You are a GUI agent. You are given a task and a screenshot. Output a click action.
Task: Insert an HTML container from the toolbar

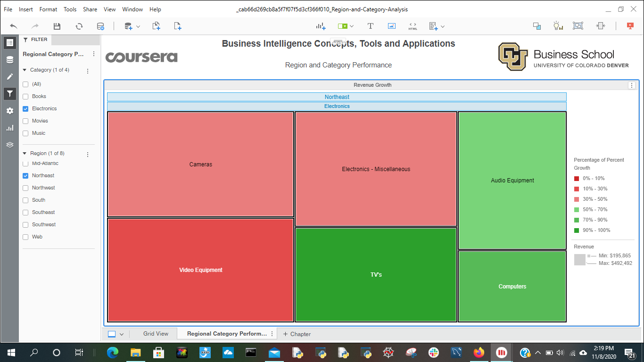point(413,26)
